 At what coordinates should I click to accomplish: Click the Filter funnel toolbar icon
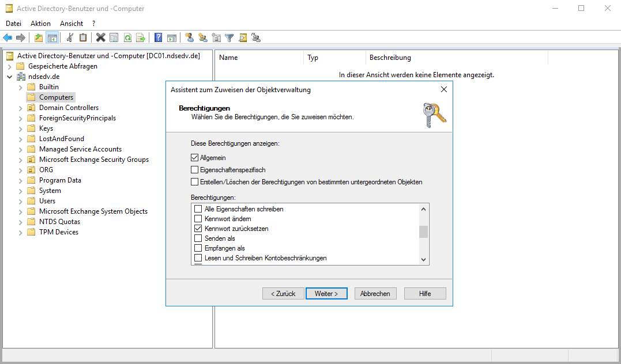229,38
